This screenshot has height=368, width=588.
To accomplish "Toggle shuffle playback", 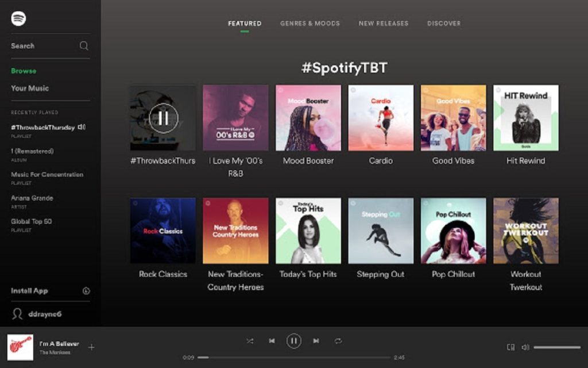I will pyautogui.click(x=250, y=341).
